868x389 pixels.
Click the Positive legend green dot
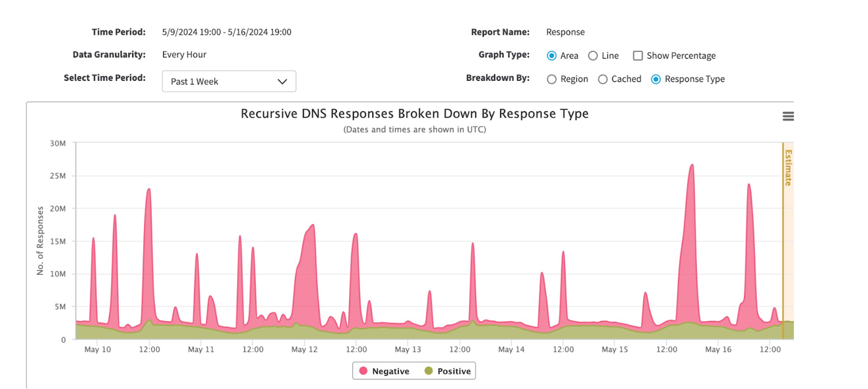tap(428, 371)
